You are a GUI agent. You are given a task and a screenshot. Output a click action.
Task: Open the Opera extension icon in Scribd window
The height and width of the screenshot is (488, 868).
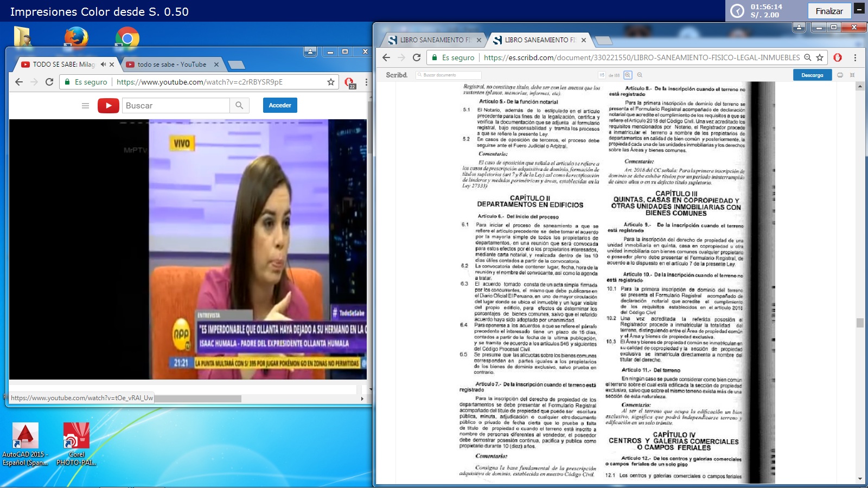click(x=838, y=57)
